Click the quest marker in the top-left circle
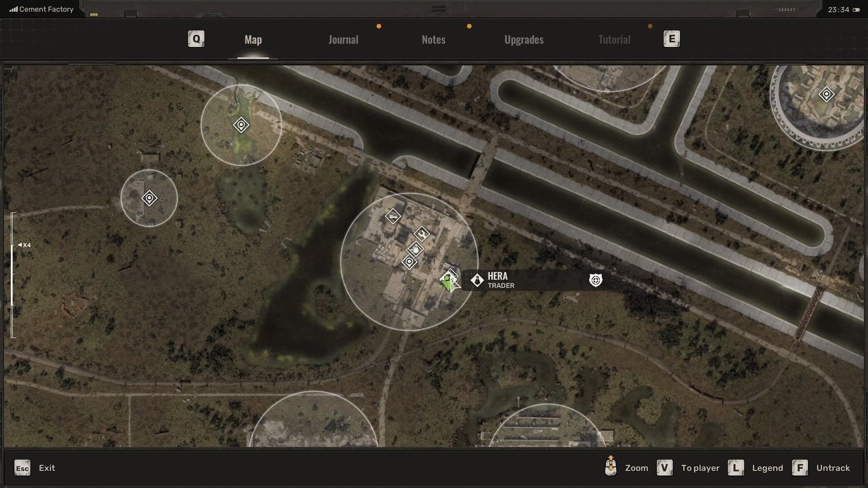 click(x=241, y=125)
